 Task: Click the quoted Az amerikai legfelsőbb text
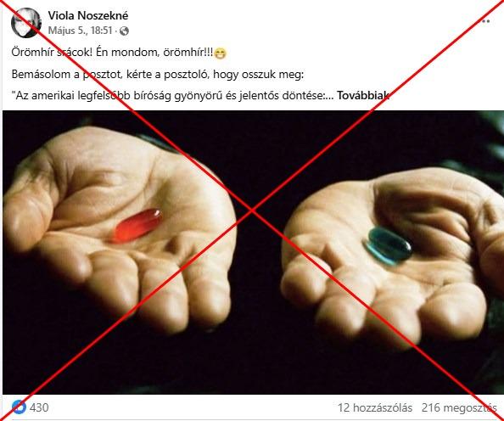[174, 96]
